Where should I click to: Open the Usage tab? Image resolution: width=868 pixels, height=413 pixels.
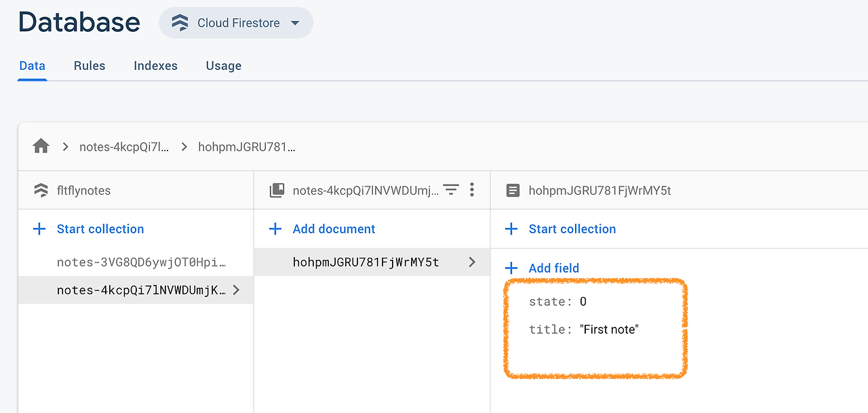(x=224, y=66)
